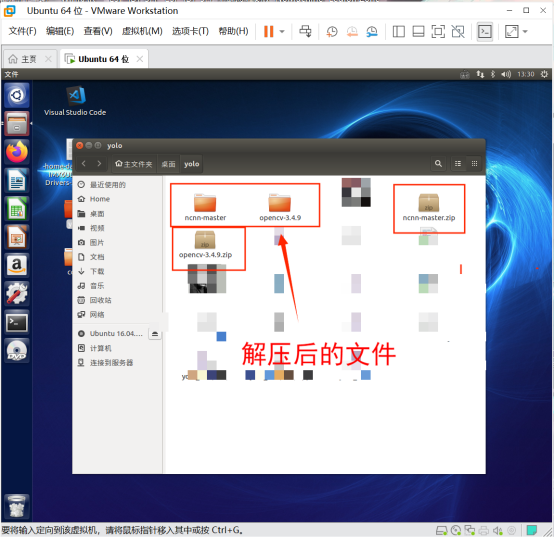Enter VMware full screen mode

click(438, 31)
